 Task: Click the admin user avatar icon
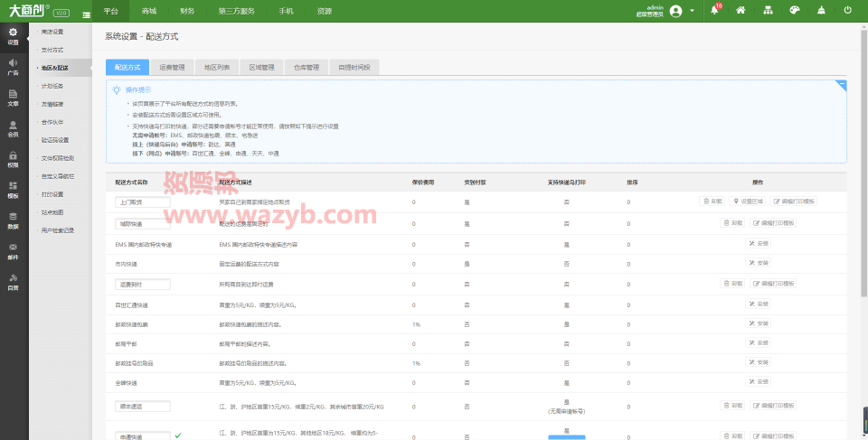point(675,11)
